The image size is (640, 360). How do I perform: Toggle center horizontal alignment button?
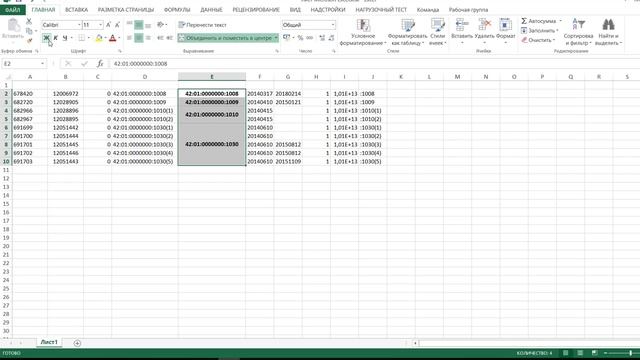click(139, 38)
